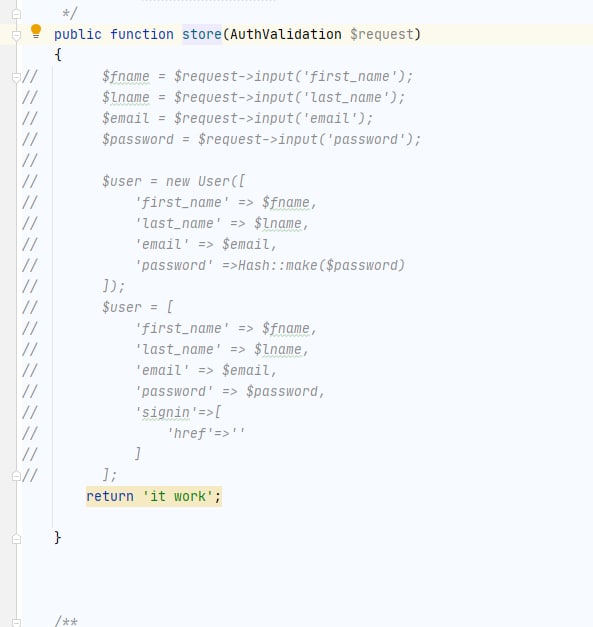Click the 'it work' string literal
The height and width of the screenshot is (627, 593).
click(x=178, y=496)
